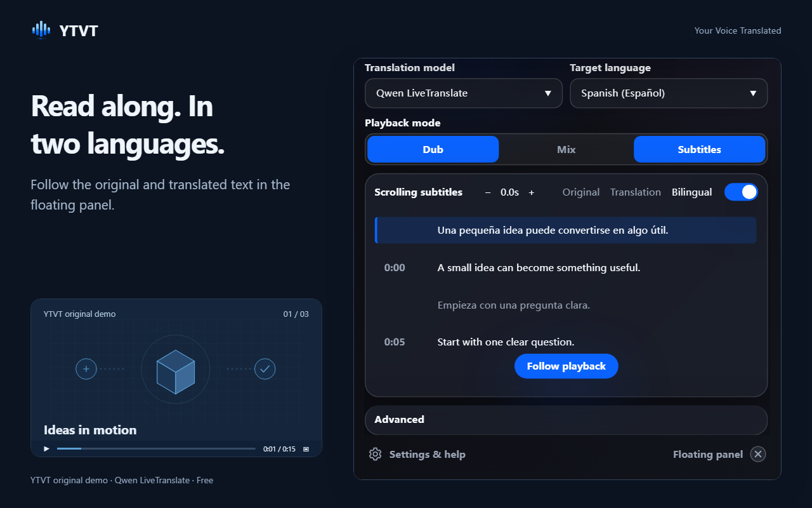Select Original subtitle display option
This screenshot has width=812, height=508.
581,192
